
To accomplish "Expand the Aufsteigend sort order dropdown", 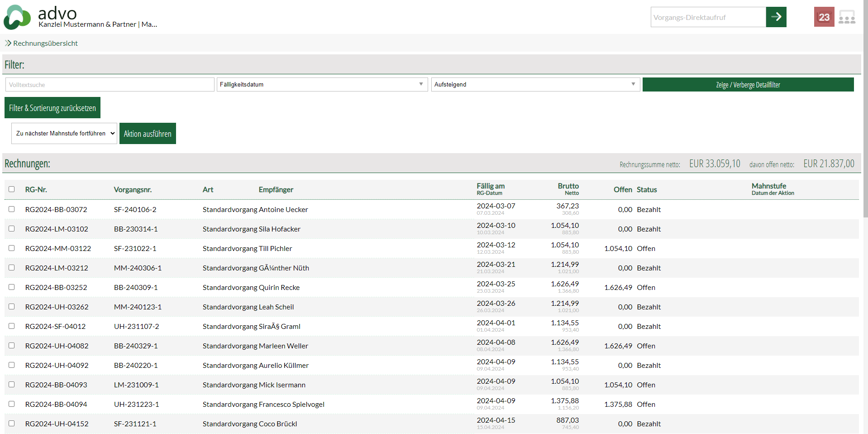I will 535,85.
